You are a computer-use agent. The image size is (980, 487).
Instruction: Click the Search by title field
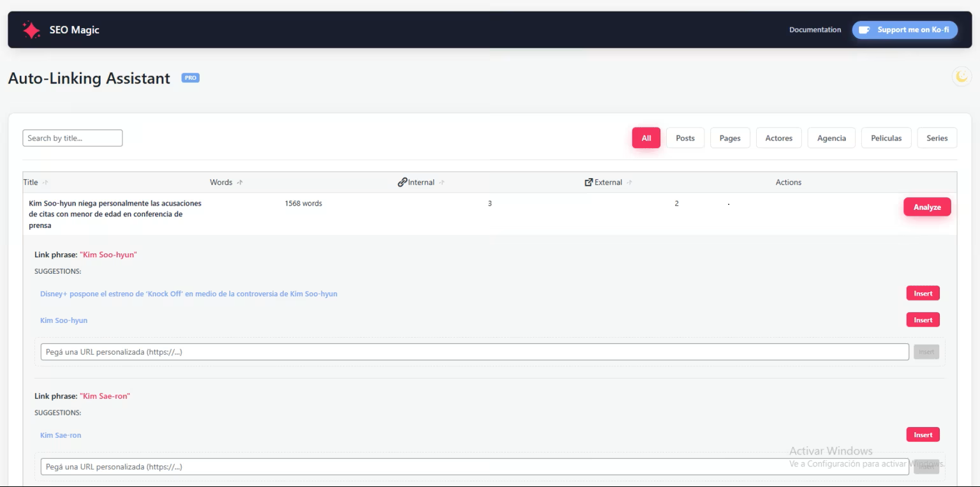pyautogui.click(x=72, y=137)
